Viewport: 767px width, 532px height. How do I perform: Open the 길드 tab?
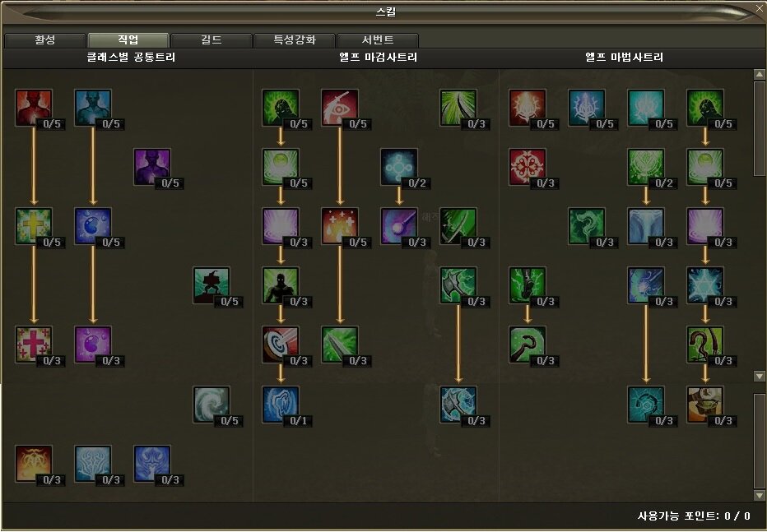[x=212, y=40]
